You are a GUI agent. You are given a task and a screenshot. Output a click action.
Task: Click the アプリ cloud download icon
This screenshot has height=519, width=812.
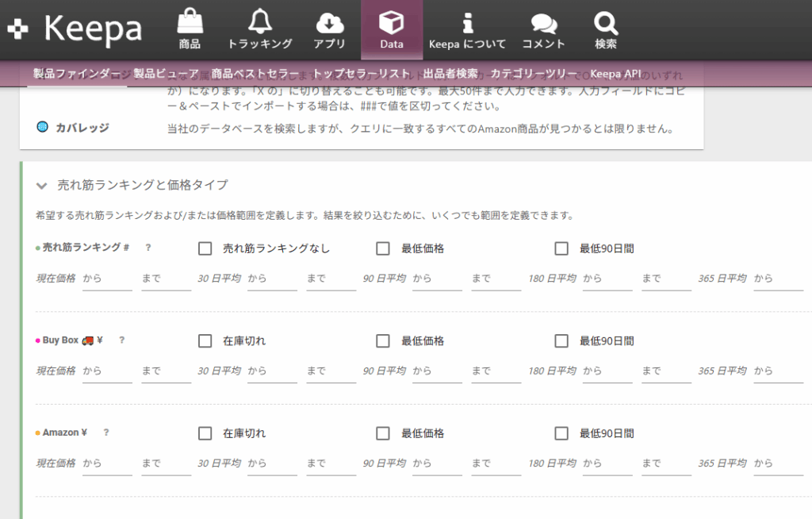pyautogui.click(x=329, y=22)
